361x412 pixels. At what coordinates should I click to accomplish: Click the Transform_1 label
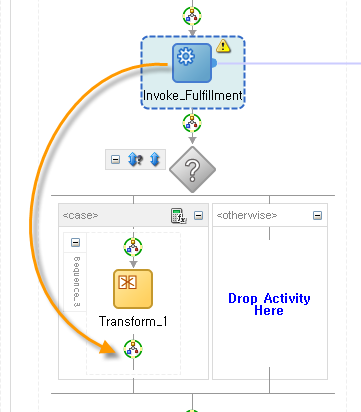click(x=133, y=321)
